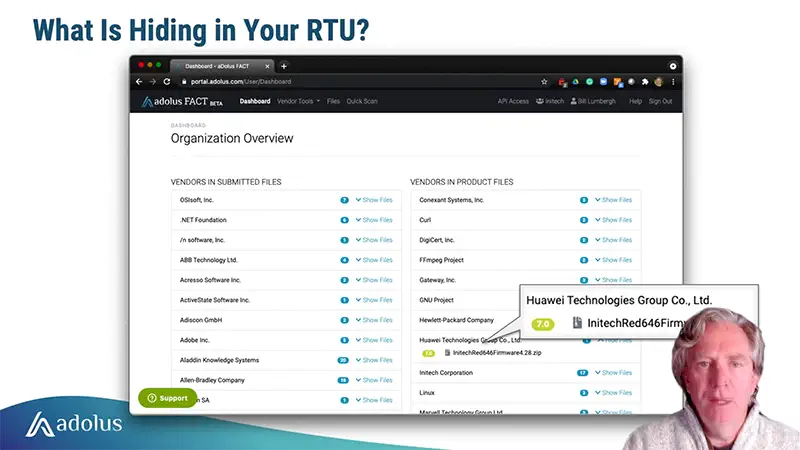Viewport: 800px width, 450px height.
Task: Open the Vendor Tools dropdown menu
Action: [x=298, y=102]
